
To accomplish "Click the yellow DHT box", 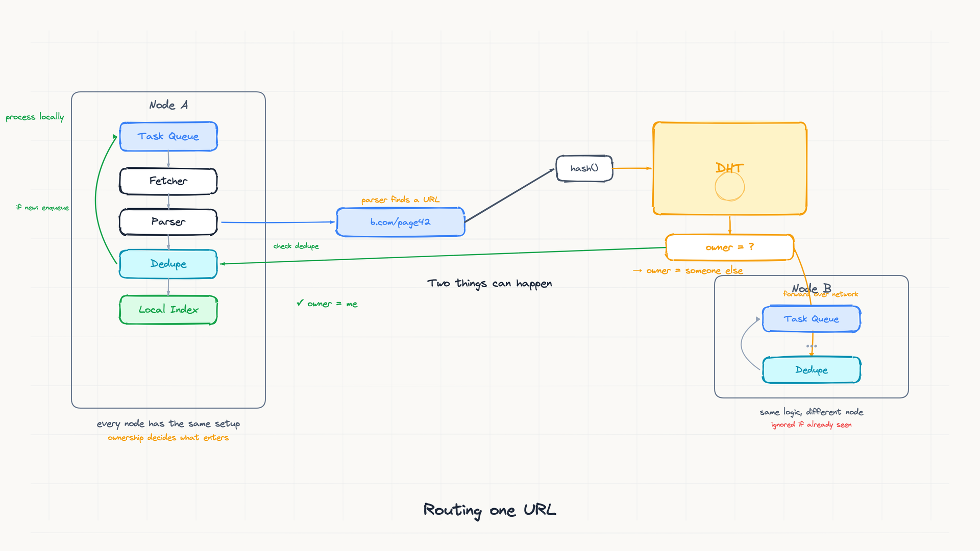I will [730, 168].
